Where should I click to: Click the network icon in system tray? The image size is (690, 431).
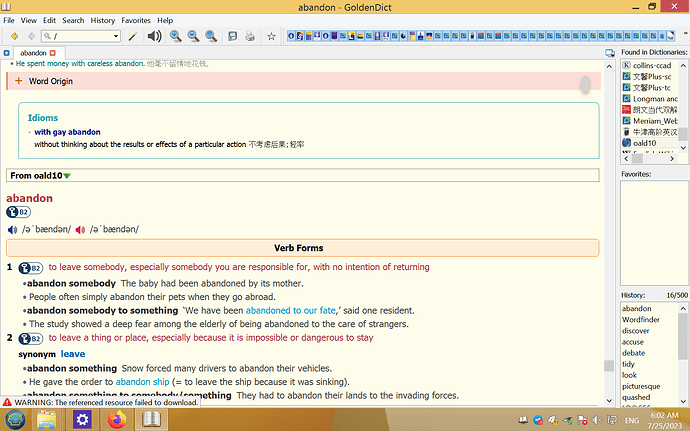[x=612, y=420]
